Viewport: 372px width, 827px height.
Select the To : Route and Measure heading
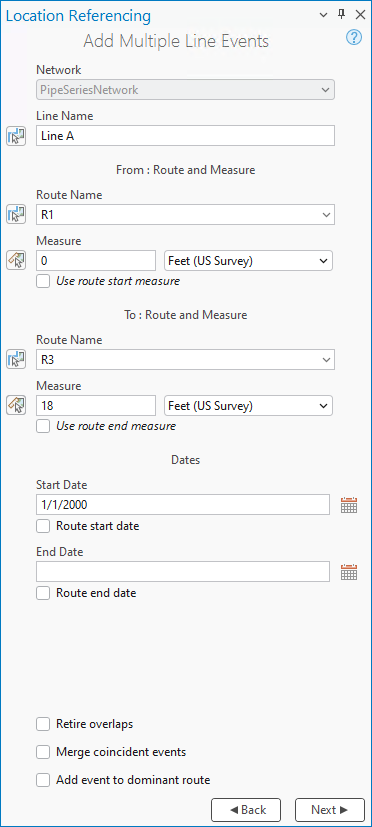pyautogui.click(x=186, y=315)
